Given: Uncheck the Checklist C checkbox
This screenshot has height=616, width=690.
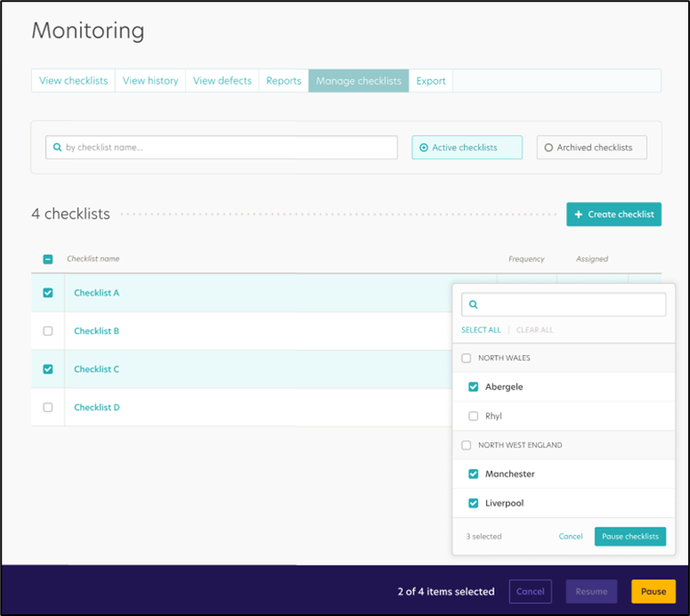Looking at the screenshot, I should [x=47, y=368].
